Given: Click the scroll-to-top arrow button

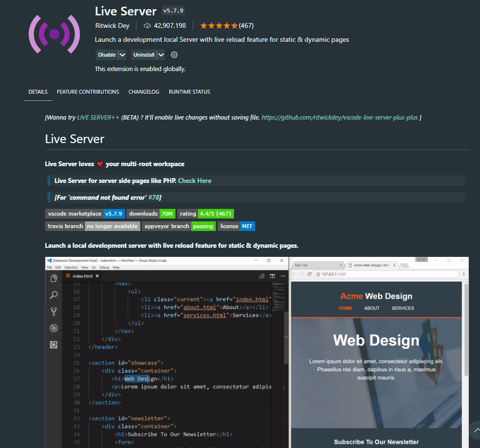Looking at the screenshot, I should pos(476,430).
